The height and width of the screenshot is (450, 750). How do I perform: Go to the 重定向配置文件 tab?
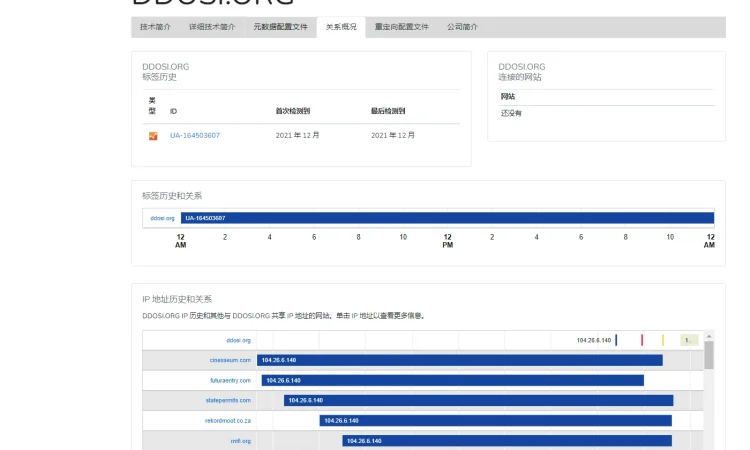pyautogui.click(x=401, y=27)
